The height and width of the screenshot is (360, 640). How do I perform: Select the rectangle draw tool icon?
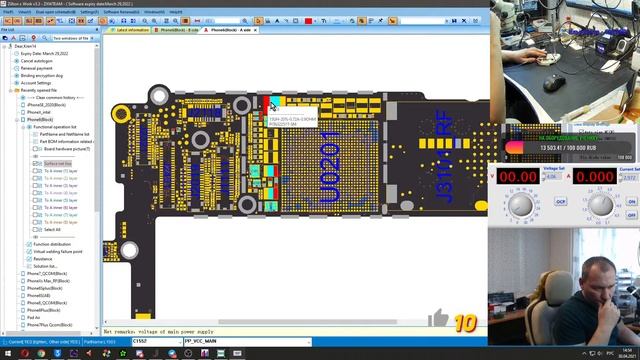pos(296,21)
